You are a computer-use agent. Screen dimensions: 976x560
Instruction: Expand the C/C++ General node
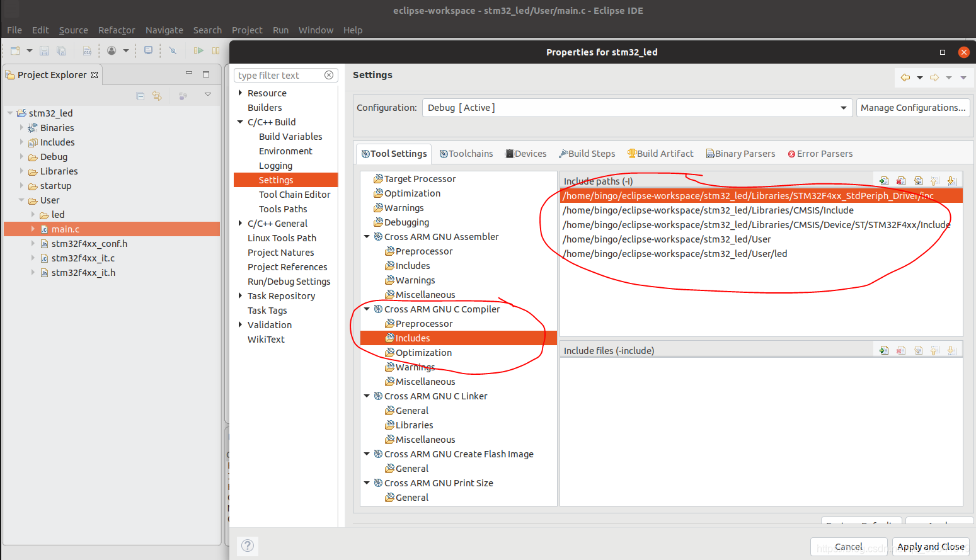[x=240, y=224]
